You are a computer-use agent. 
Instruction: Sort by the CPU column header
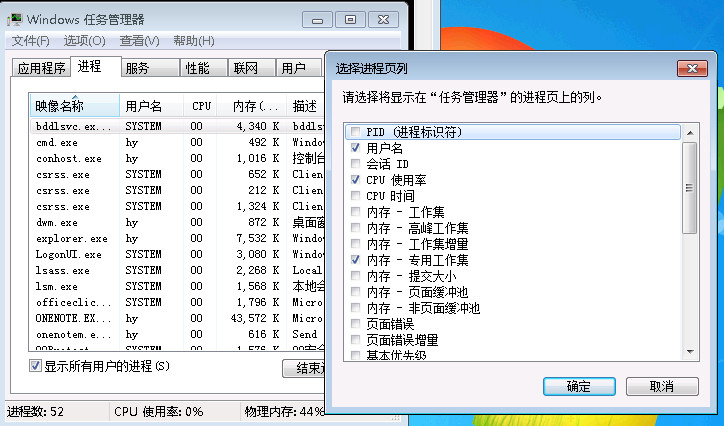pyautogui.click(x=200, y=106)
